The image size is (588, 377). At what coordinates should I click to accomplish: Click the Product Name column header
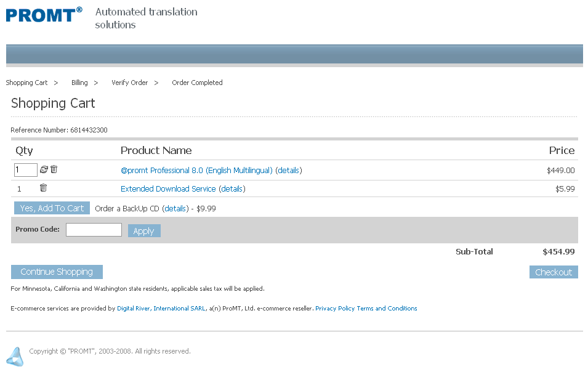pyautogui.click(x=156, y=150)
